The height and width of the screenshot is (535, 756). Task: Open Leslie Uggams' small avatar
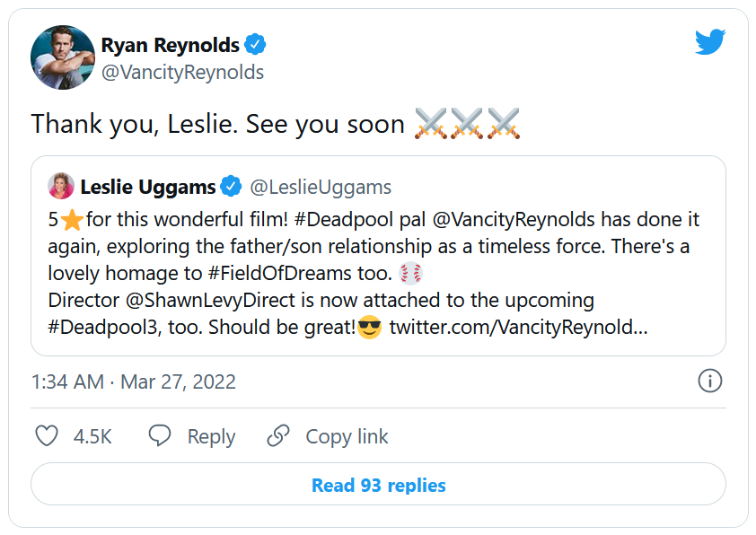coord(61,187)
